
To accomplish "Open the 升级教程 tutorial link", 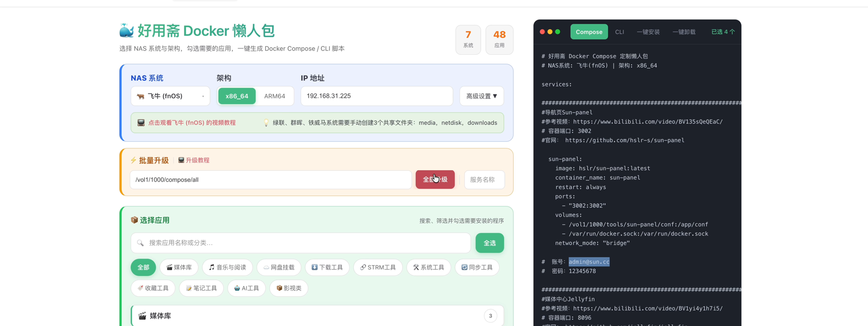I will 194,160.
